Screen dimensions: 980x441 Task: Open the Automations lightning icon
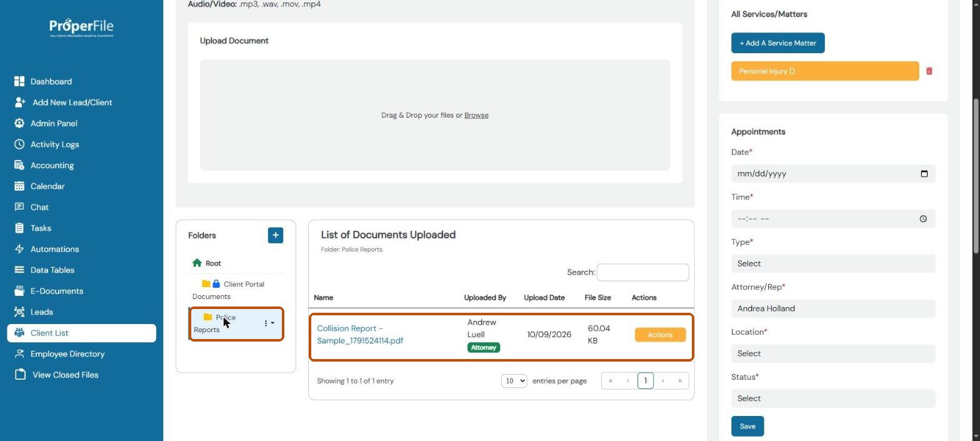click(19, 249)
